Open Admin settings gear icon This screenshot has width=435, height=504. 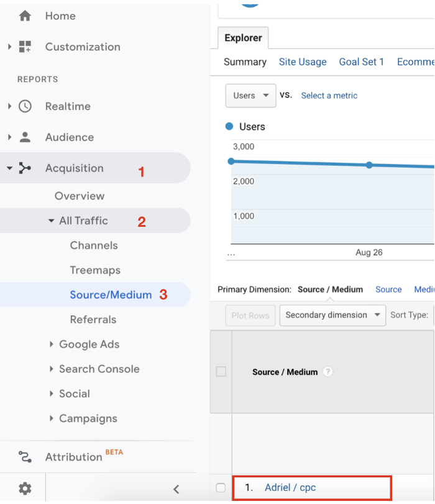25,488
